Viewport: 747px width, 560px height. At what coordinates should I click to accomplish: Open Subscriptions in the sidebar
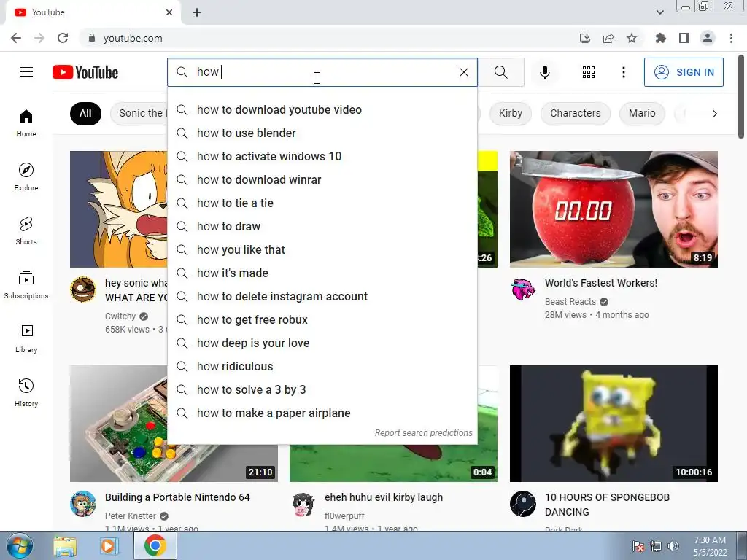point(26,284)
